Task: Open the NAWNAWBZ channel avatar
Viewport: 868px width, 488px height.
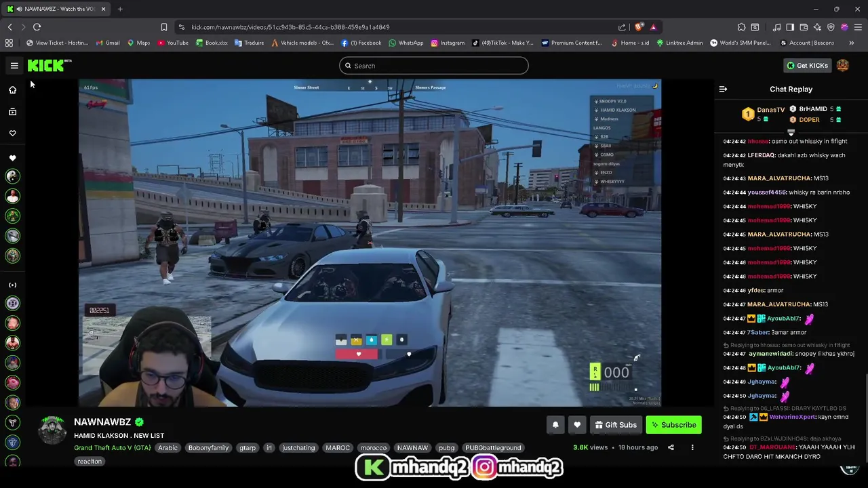Action: click(52, 430)
